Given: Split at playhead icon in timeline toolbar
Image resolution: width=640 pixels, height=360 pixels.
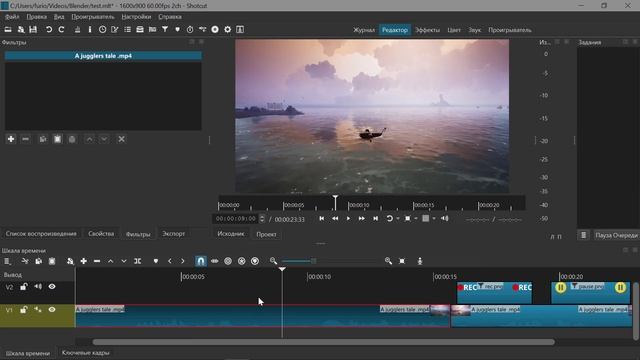Looking at the screenshot, I should pos(138,261).
